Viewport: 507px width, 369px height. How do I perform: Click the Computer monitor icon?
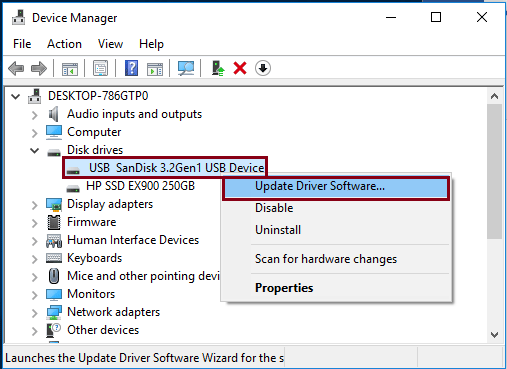(x=54, y=132)
